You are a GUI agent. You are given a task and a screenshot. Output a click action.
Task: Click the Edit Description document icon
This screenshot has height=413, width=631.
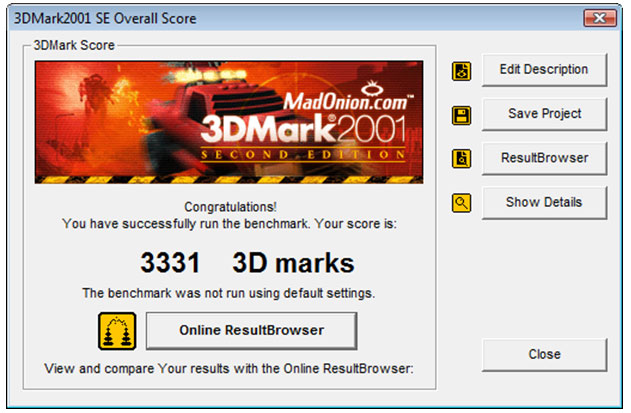[461, 71]
